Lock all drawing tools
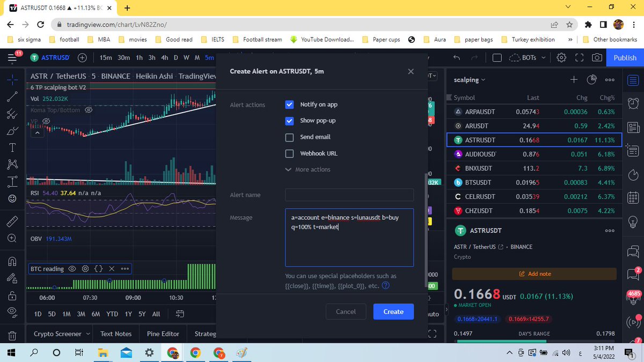Screen dimensions: 644x362 click(x=12, y=295)
